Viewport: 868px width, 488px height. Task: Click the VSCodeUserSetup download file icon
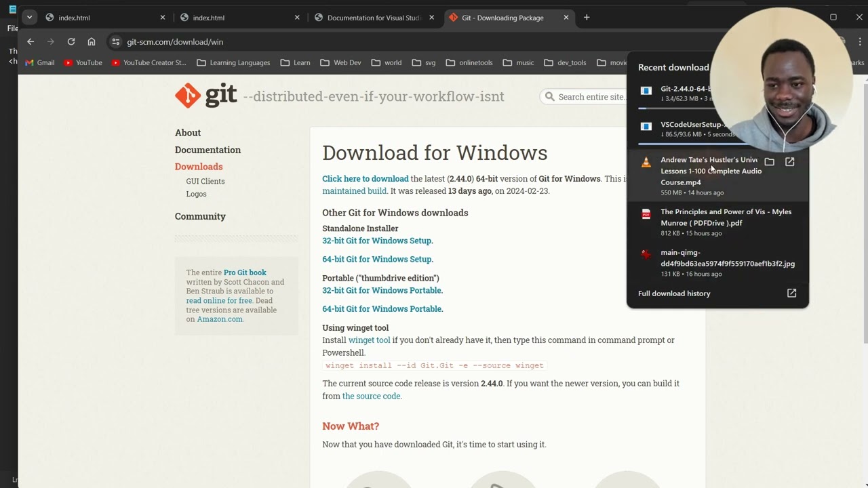pos(646,126)
